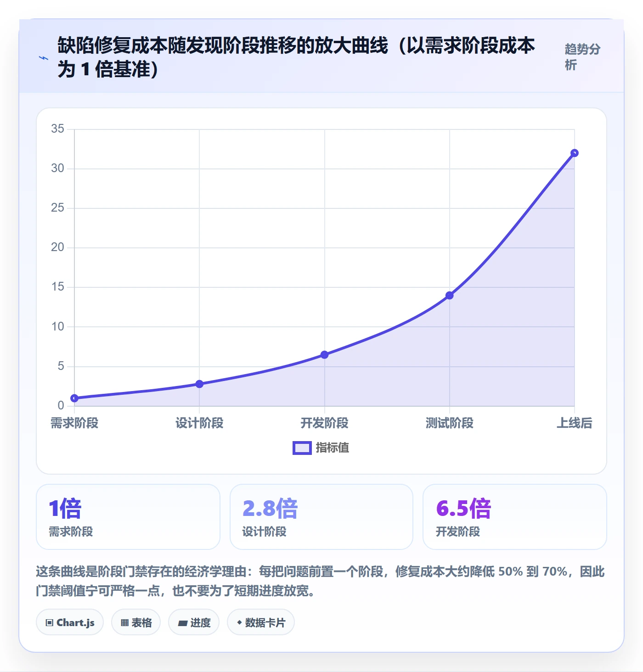Image resolution: width=643 pixels, height=672 pixels.
Task: Open the 表格 tag
Action: [x=136, y=622]
